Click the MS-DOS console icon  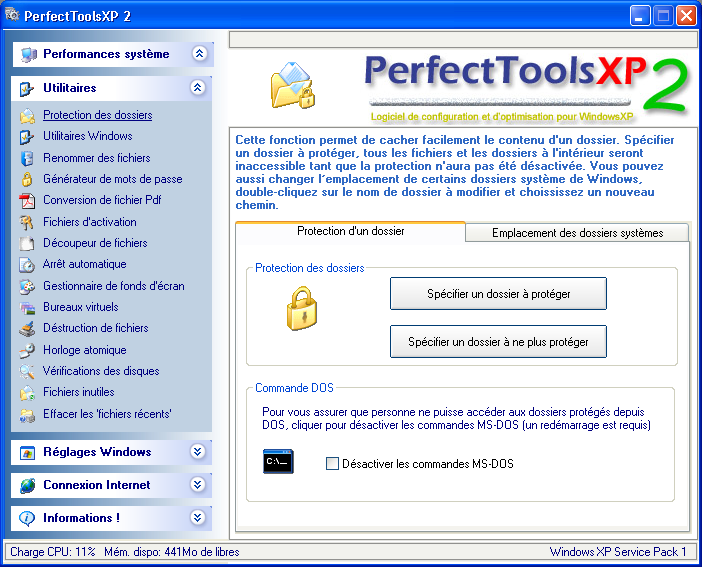[x=278, y=461]
